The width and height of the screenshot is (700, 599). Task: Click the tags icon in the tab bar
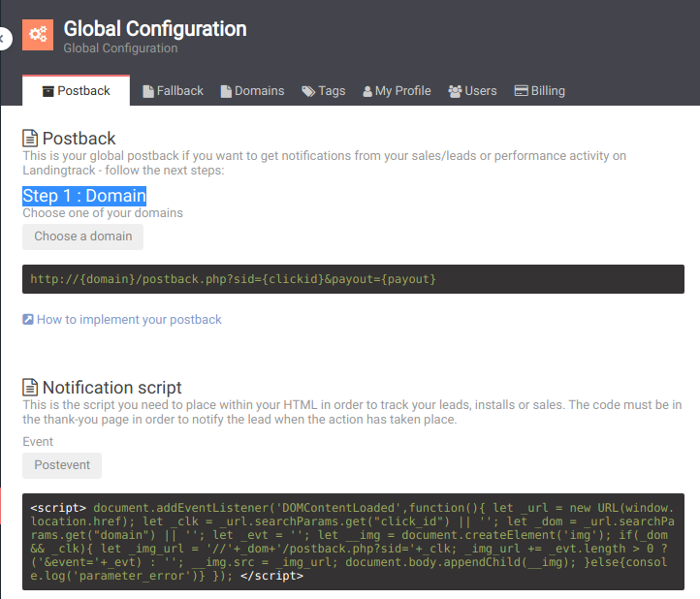[308, 91]
